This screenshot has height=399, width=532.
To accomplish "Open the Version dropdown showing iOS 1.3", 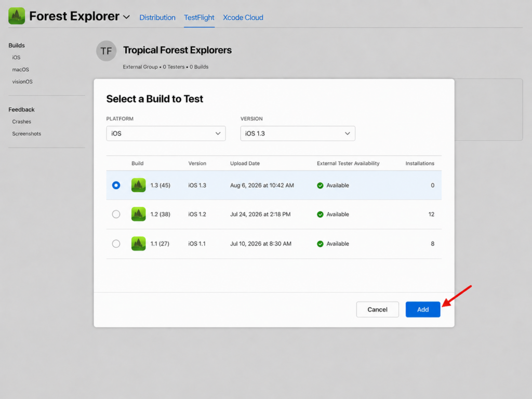I will (x=298, y=134).
